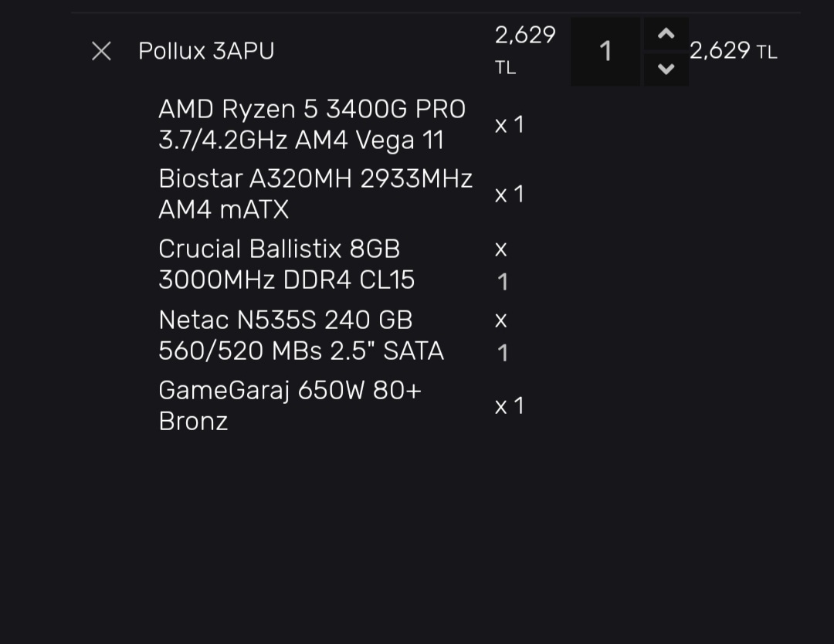This screenshot has width=834, height=644.
Task: Select the Netac N535S 240 GB SSD component
Action: [x=286, y=320]
